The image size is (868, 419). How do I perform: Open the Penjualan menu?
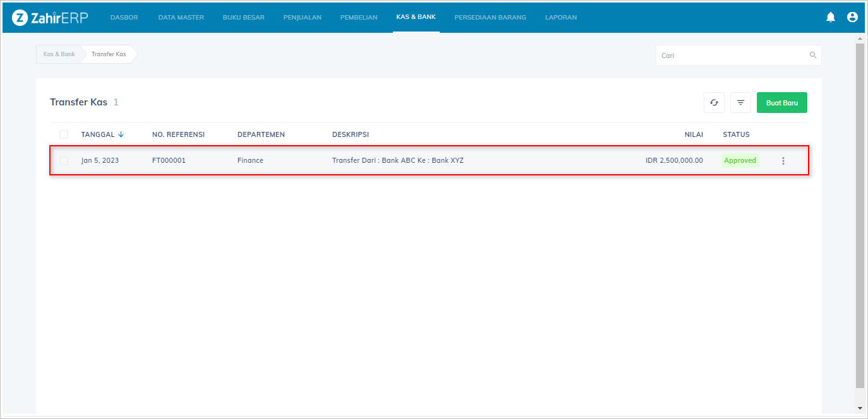(x=302, y=18)
